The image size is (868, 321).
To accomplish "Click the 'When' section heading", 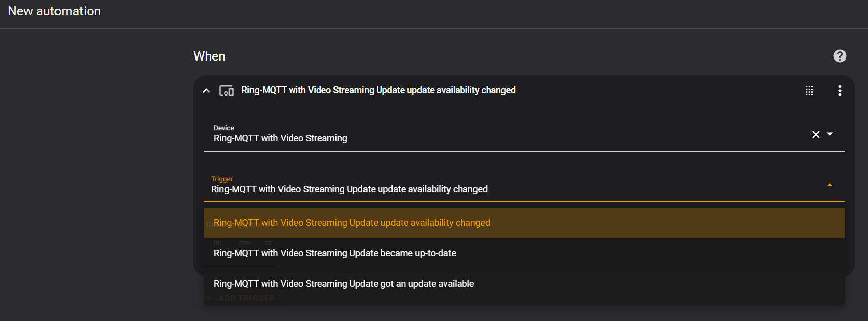I will [x=209, y=56].
